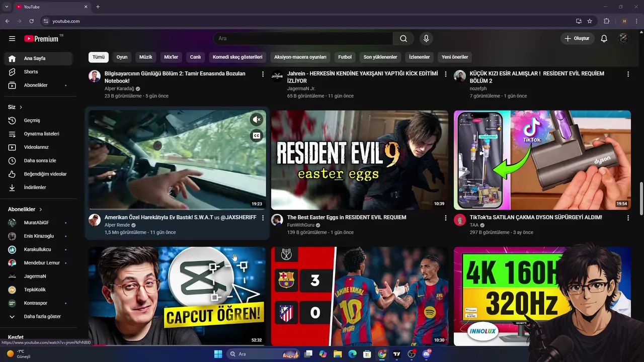This screenshot has height=362, width=644.
Task: Open the Windows Start menu
Action: 218,354
